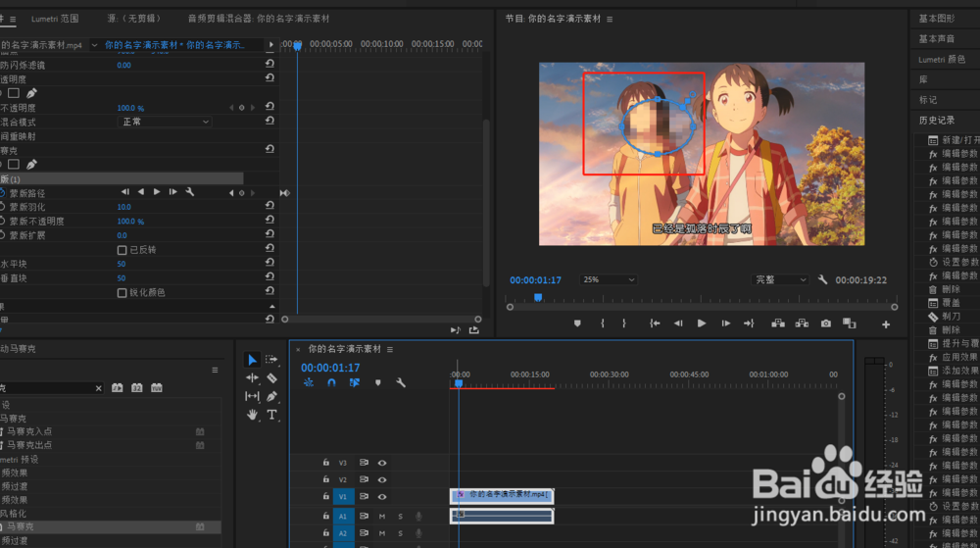
Task: Open mask tracking wrench options on 蒙版路径
Action: 190,192
